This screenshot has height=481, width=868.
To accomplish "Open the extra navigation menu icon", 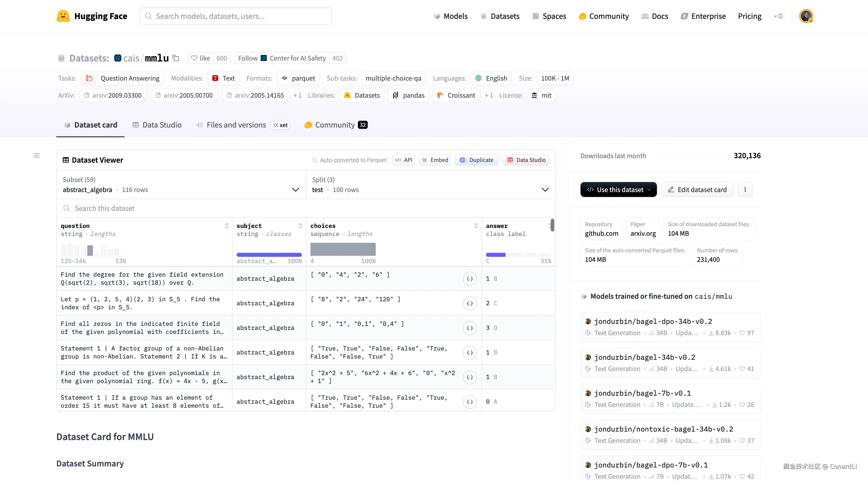I will [778, 16].
